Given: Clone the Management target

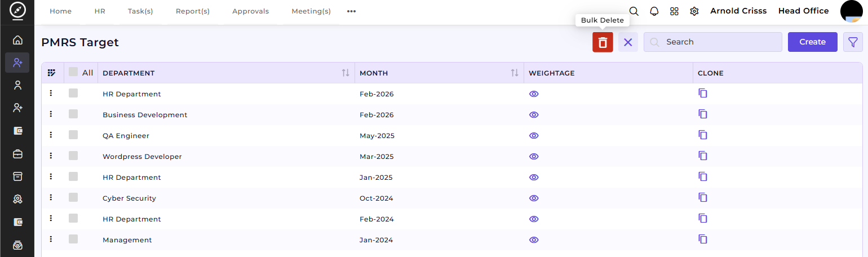Looking at the screenshot, I should [703, 239].
